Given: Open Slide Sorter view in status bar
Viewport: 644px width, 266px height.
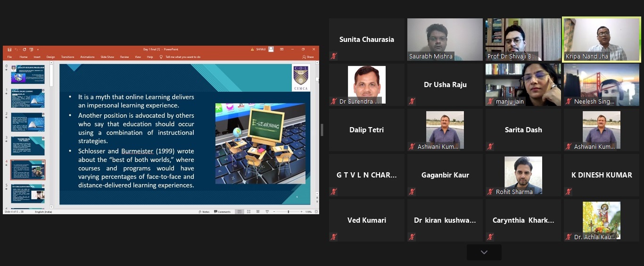Looking at the screenshot, I should (248, 212).
